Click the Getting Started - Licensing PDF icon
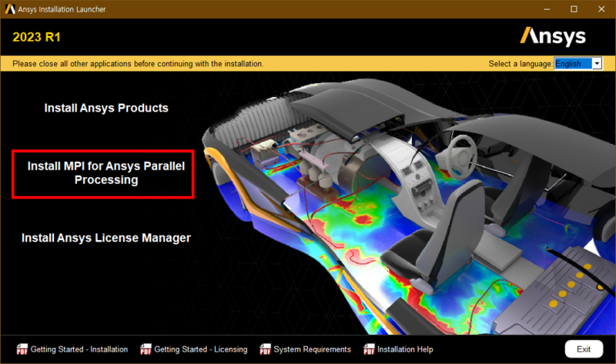Screen dimensions: 616x364 tap(146, 349)
